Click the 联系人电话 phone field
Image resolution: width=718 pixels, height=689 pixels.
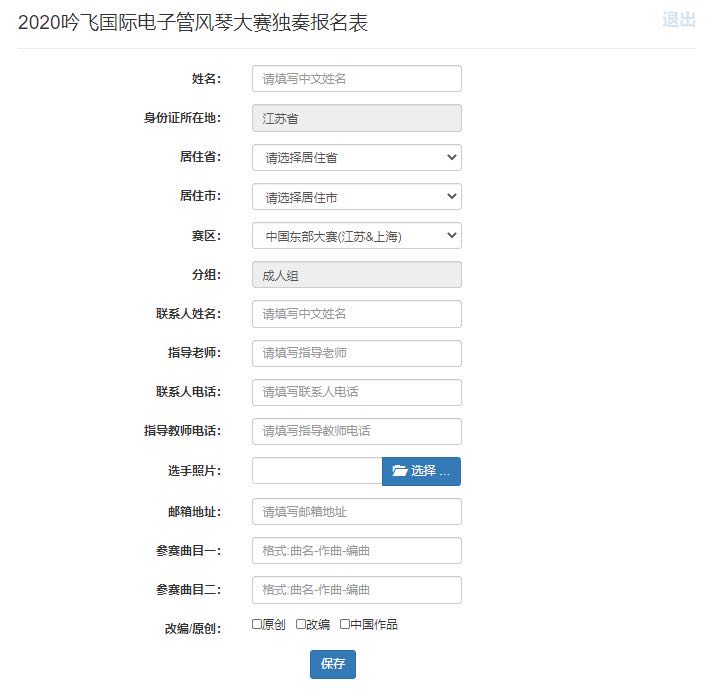coord(356,392)
